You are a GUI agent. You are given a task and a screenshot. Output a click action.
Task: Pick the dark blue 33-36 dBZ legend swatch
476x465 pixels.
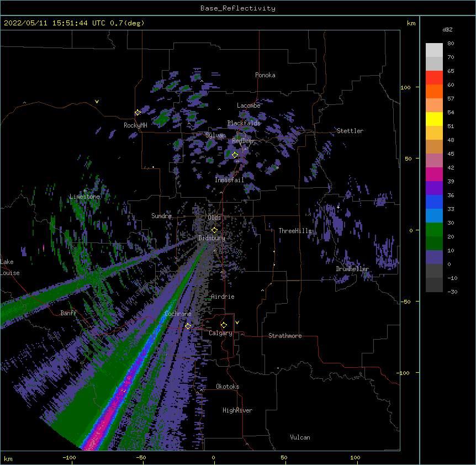[x=434, y=202]
